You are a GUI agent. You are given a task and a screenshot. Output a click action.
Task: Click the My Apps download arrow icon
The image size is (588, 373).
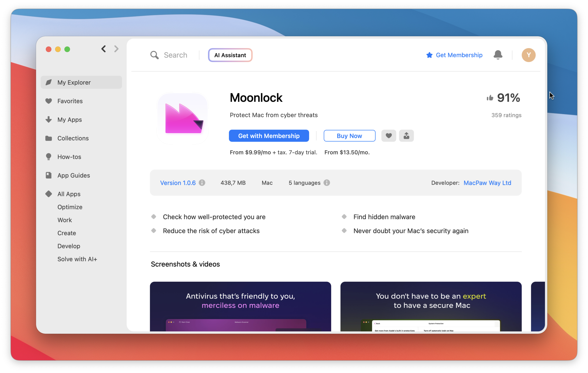(x=49, y=119)
